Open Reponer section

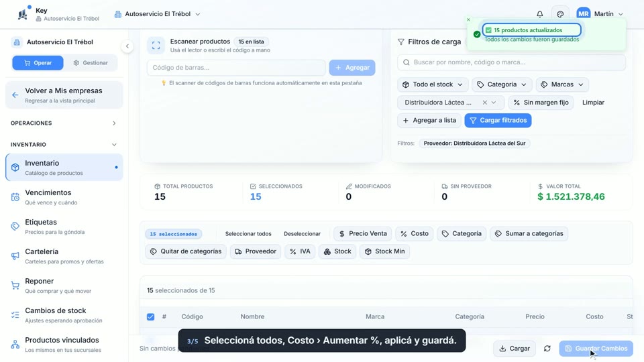tap(64, 286)
